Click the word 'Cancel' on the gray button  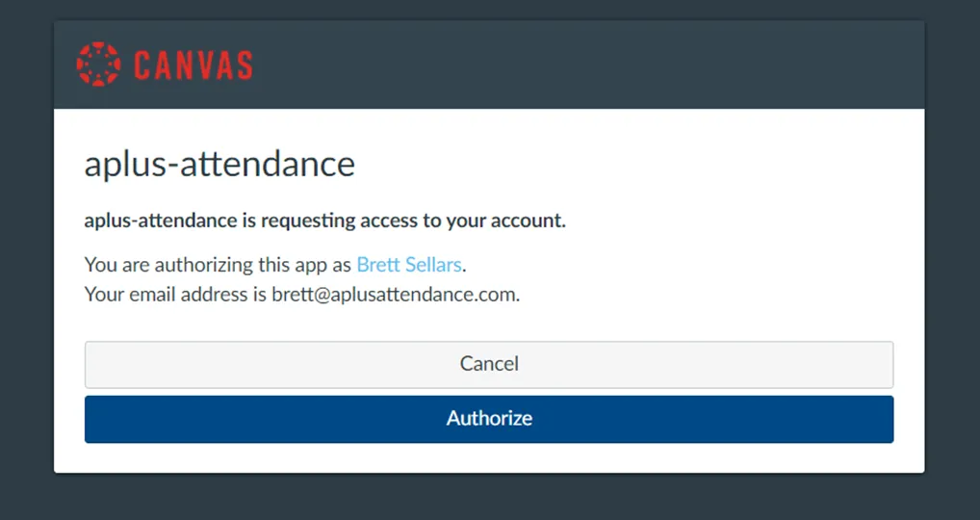click(x=489, y=364)
